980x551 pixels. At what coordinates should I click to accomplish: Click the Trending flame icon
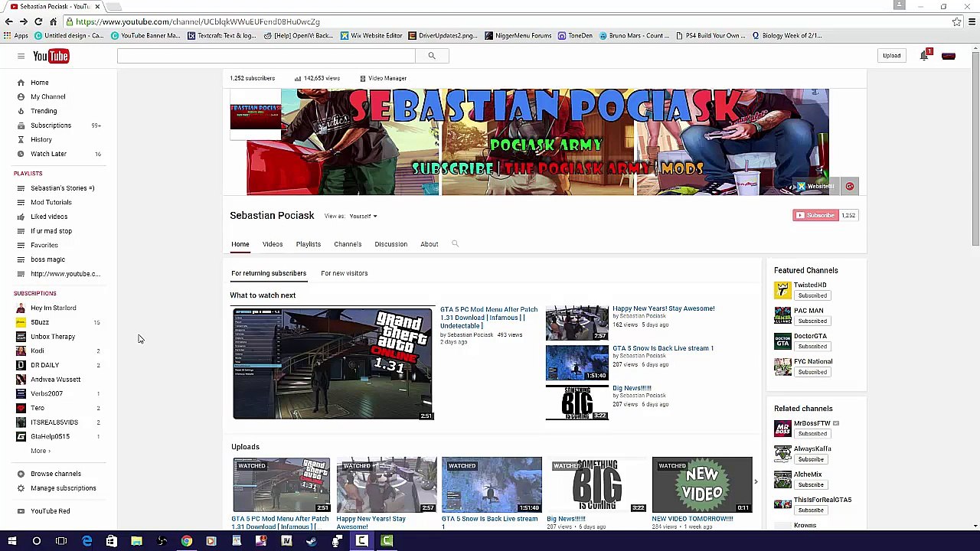(x=21, y=111)
